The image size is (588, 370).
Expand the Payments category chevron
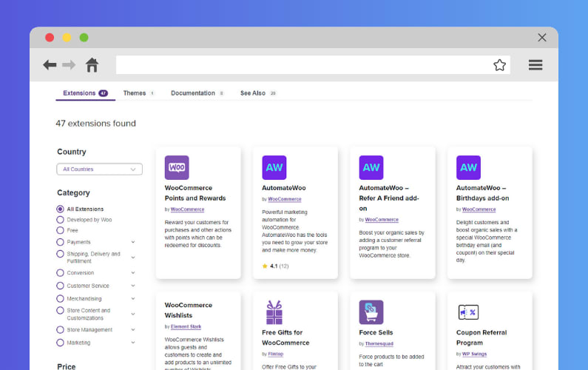pos(133,242)
